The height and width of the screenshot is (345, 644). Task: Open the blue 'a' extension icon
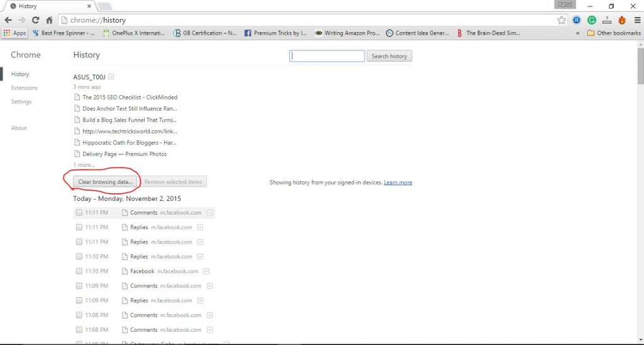[x=577, y=20]
